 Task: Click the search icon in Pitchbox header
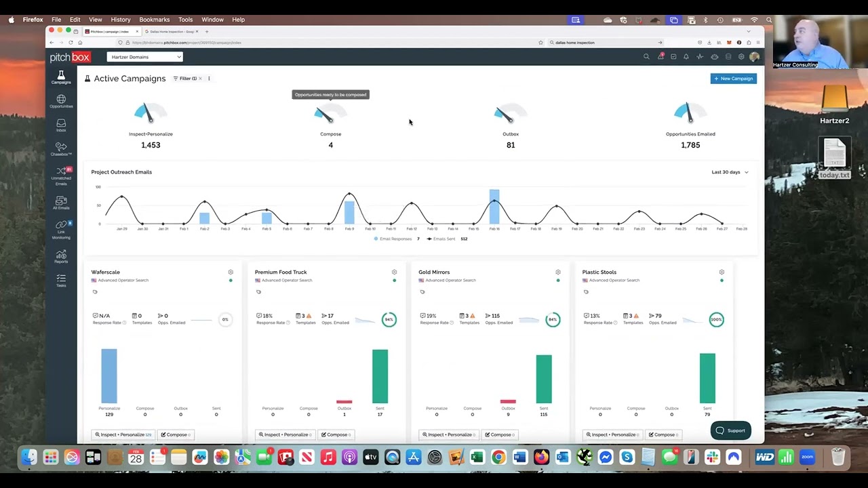pyautogui.click(x=646, y=57)
